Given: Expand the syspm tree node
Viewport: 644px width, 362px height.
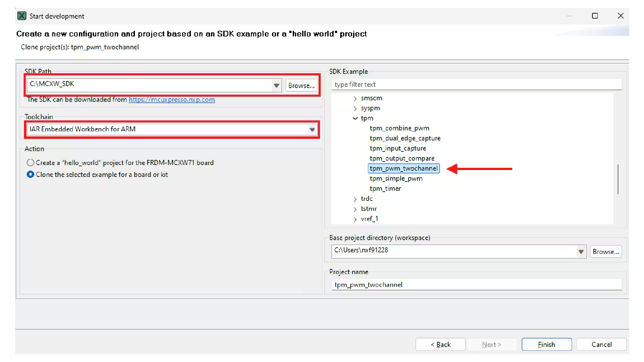Looking at the screenshot, I should (x=355, y=108).
